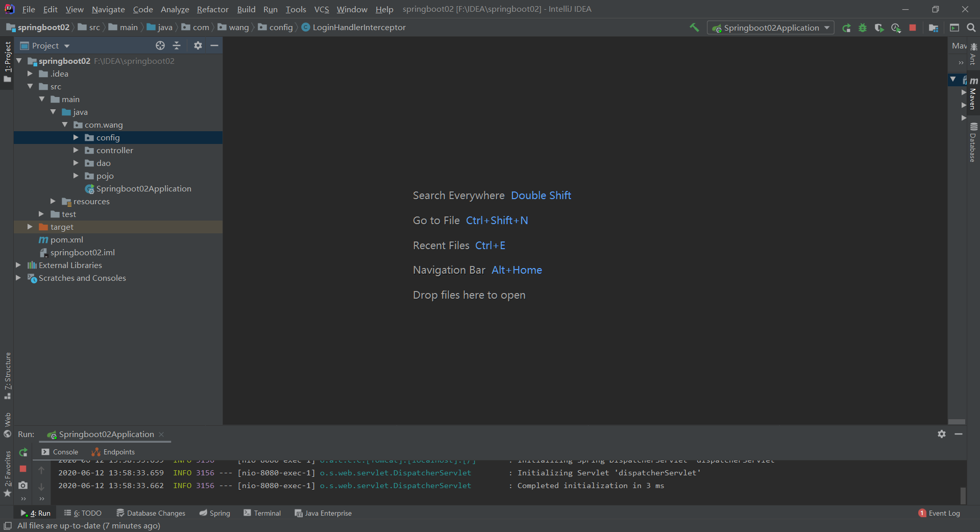980x532 pixels.
Task: Open the Build menu
Action: click(x=246, y=9)
